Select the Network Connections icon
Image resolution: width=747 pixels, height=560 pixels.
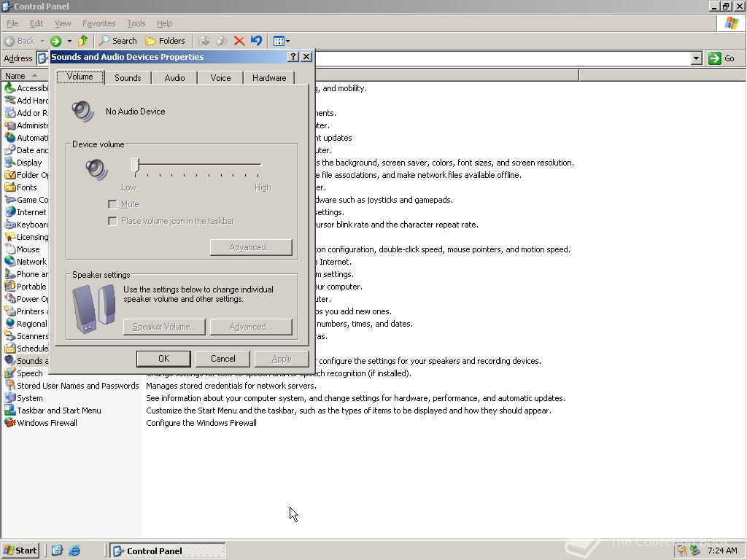[x=10, y=262]
